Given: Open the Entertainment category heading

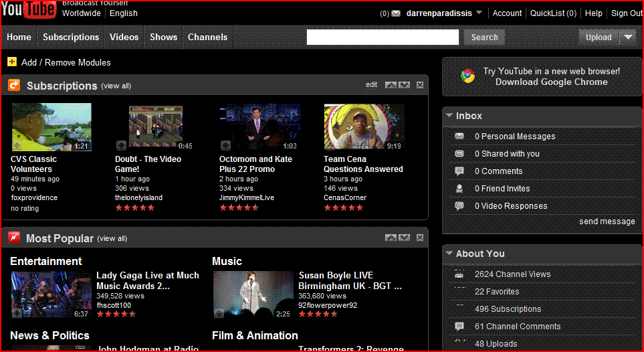Looking at the screenshot, I should click(46, 261).
